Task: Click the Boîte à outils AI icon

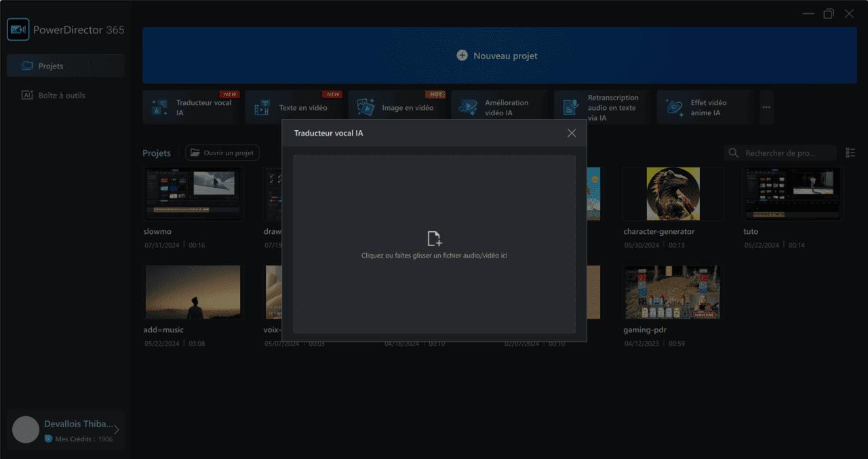Action: (27, 96)
